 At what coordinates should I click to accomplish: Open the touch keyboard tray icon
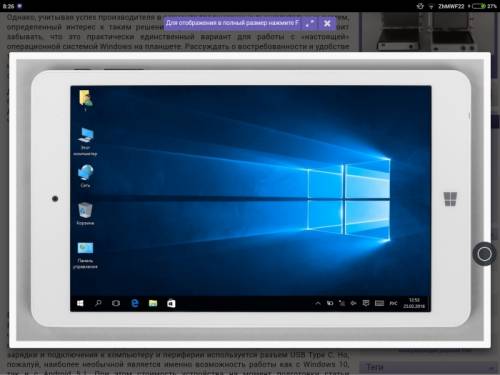379,303
